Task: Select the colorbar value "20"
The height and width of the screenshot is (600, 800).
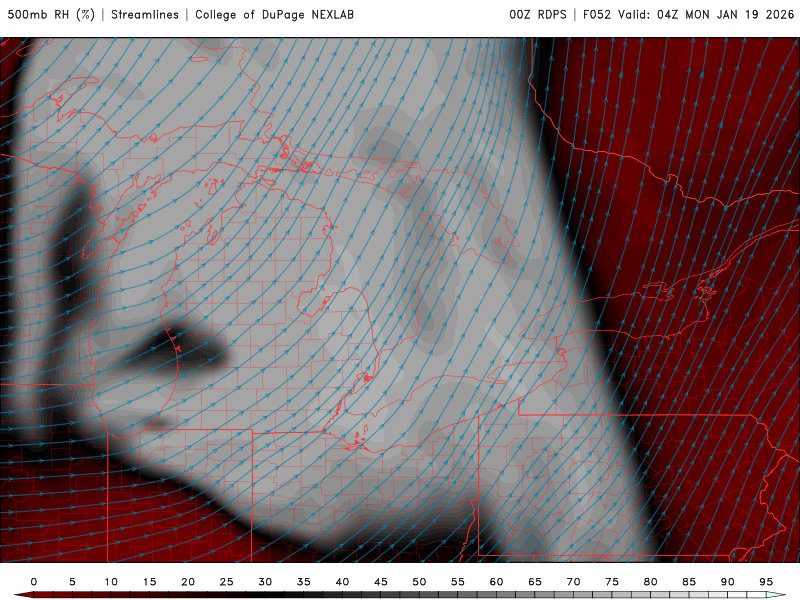Action: click(188, 582)
